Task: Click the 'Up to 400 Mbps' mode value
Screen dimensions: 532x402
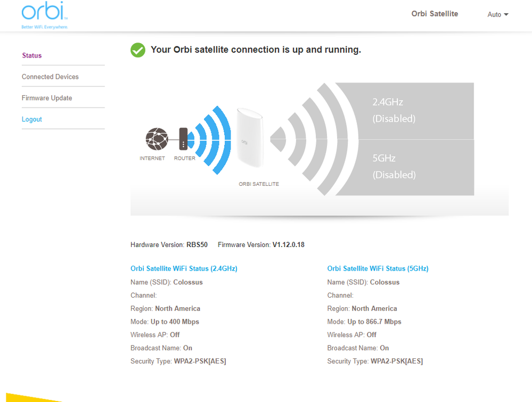Action: point(175,322)
